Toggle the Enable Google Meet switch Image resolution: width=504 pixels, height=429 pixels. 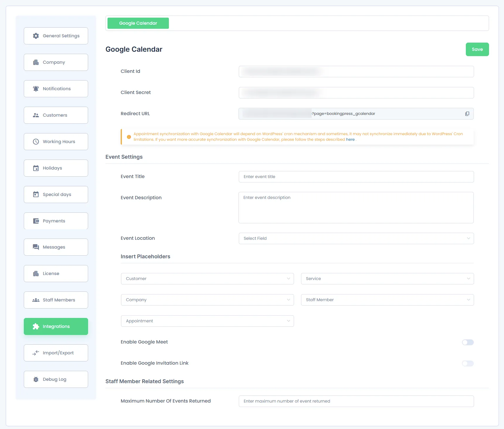pyautogui.click(x=468, y=342)
